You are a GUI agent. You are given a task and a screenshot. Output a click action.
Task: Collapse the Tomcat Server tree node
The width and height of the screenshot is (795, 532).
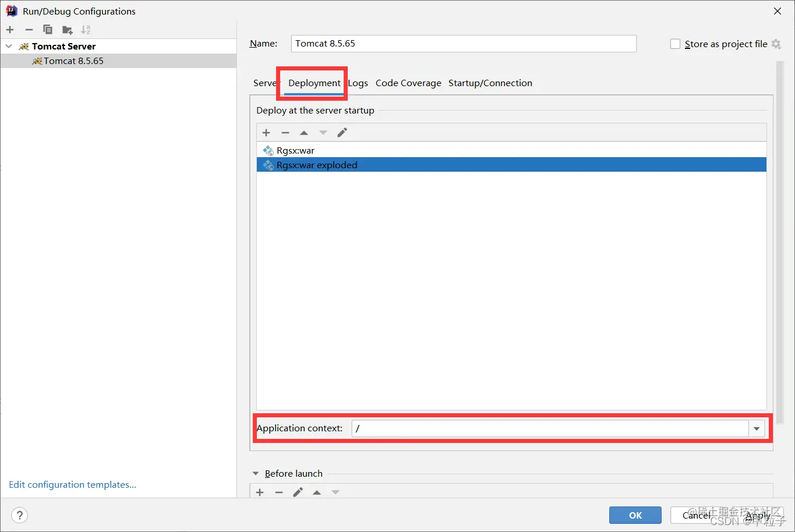(x=9, y=46)
